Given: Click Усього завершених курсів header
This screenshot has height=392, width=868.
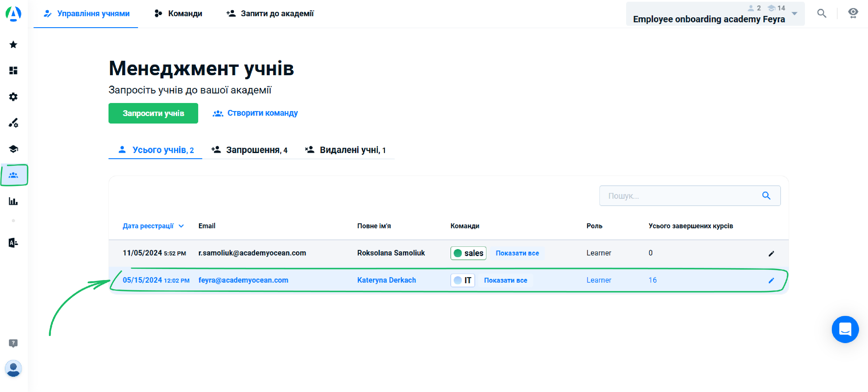Looking at the screenshot, I should pos(690,226).
